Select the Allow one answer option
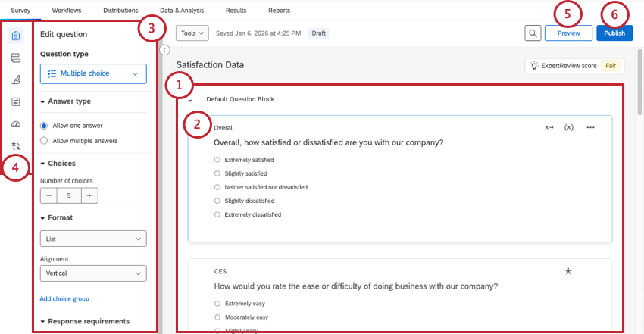 click(44, 125)
